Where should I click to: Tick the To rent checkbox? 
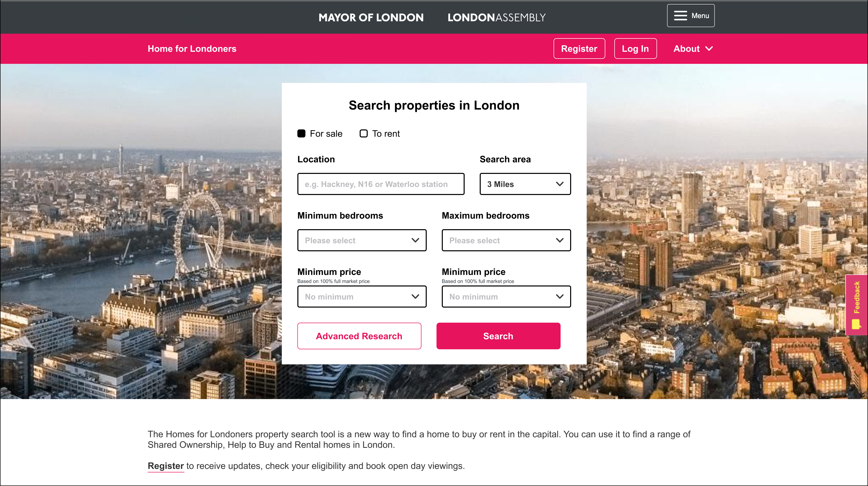coord(364,133)
